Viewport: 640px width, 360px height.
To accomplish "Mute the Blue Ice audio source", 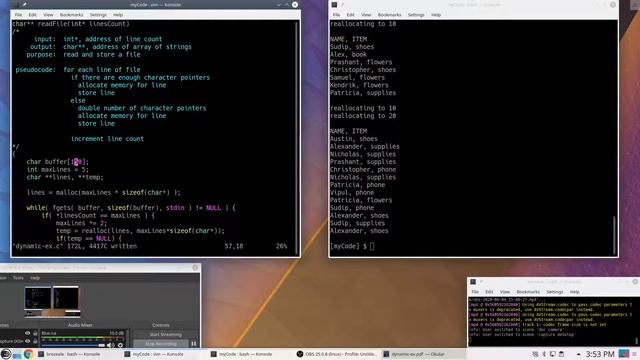I will point(110,345).
